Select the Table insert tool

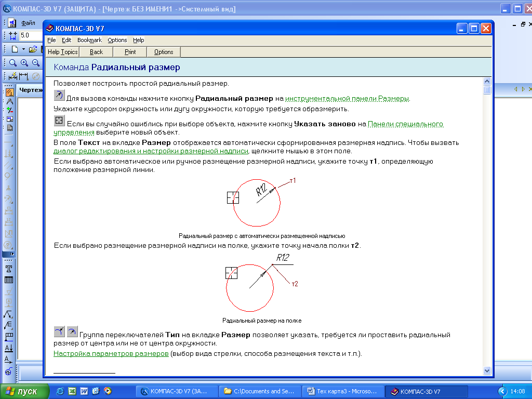tap(9, 280)
